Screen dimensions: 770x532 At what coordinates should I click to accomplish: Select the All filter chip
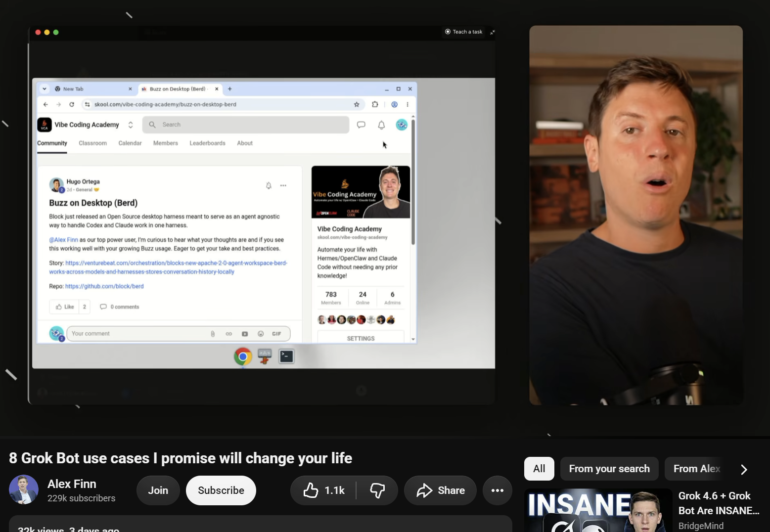(539, 469)
